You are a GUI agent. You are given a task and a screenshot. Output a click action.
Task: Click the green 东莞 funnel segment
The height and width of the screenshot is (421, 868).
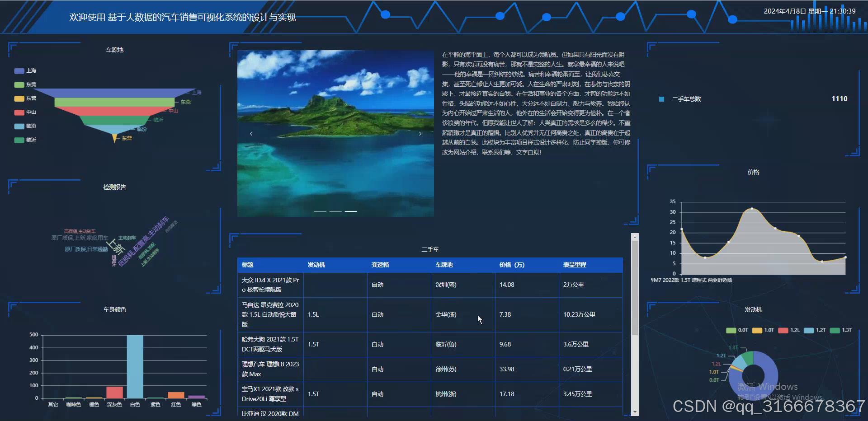[114, 102]
